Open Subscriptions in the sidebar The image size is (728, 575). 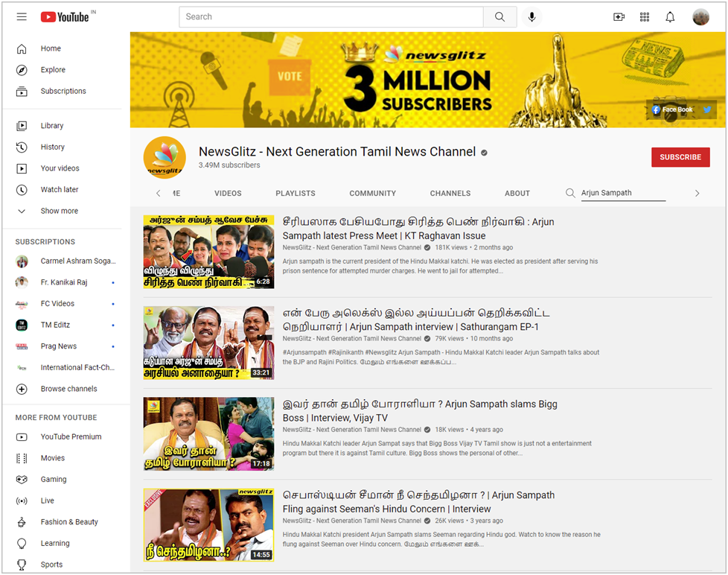coord(63,91)
